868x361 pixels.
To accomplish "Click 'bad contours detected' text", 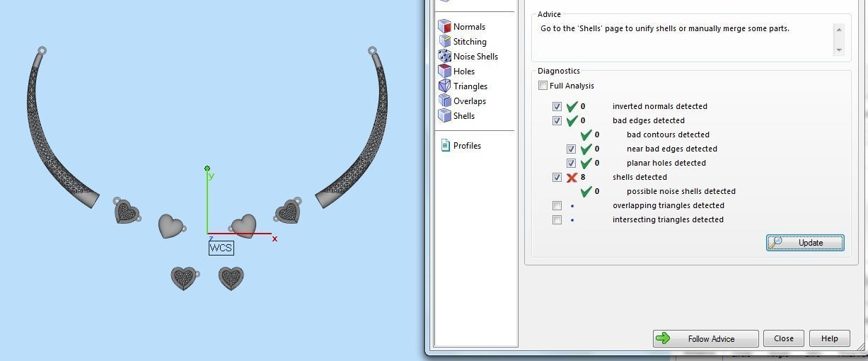I will [668, 134].
